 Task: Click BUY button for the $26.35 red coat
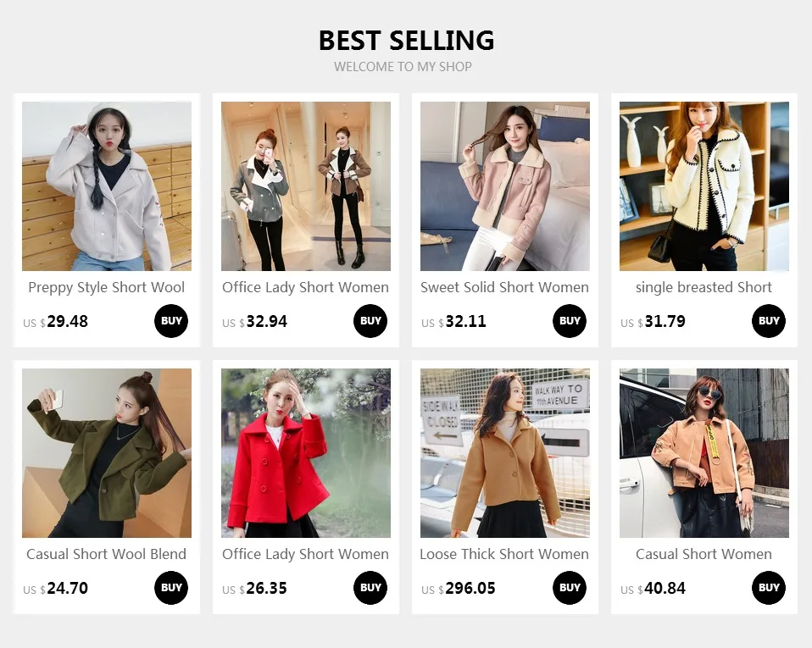coord(370,588)
